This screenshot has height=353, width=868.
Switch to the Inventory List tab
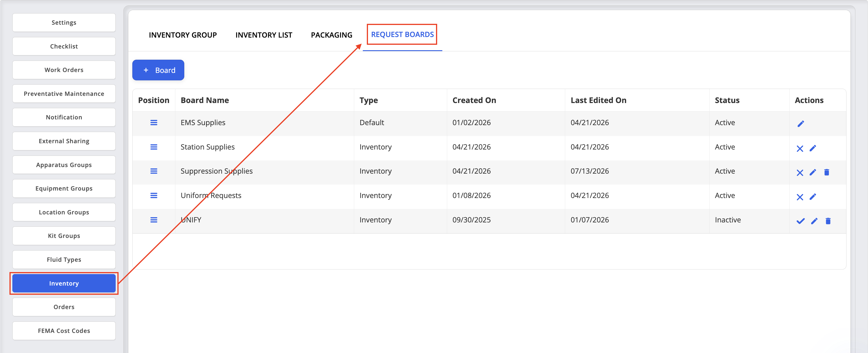pyautogui.click(x=263, y=35)
